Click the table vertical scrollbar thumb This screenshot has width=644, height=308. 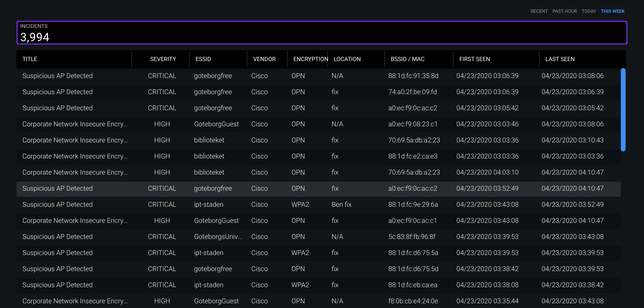tap(623, 110)
